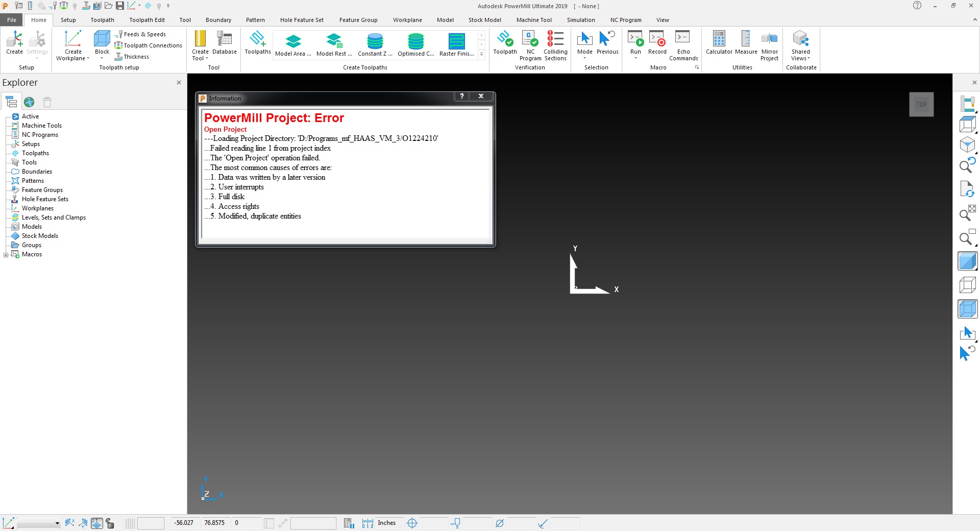Click the selection Mode tool

[x=585, y=43]
